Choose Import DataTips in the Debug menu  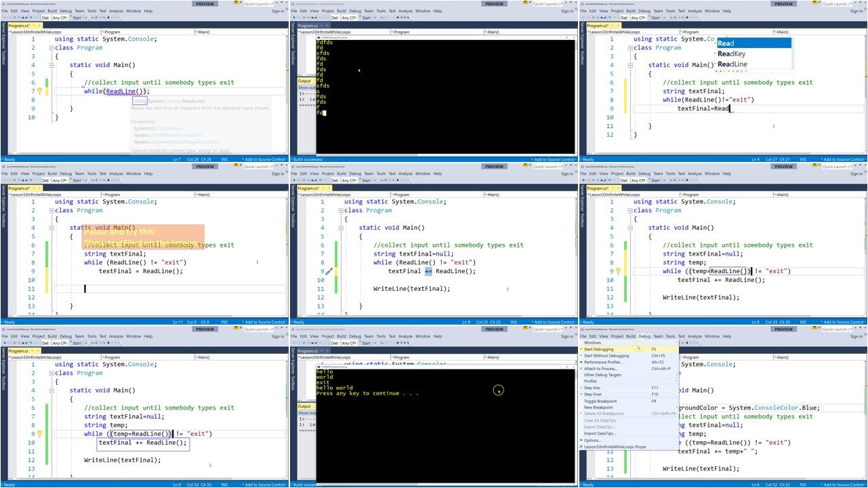630,434
